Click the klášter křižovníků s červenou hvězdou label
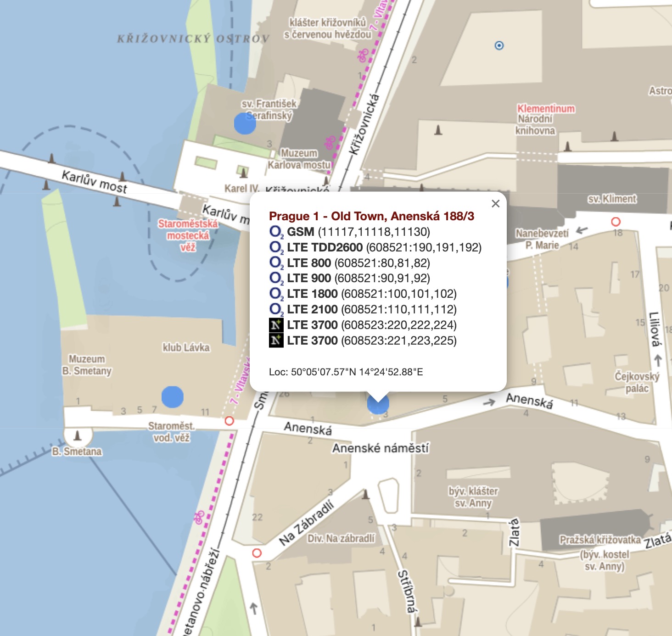Viewport: 672px width, 636px height. 328,28
